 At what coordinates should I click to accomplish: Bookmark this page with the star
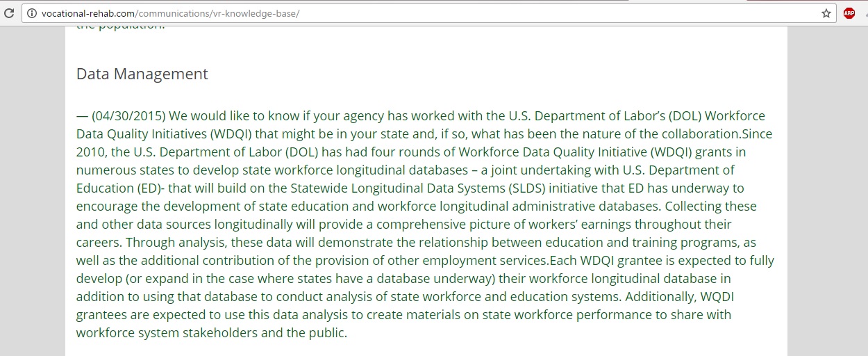pos(826,13)
